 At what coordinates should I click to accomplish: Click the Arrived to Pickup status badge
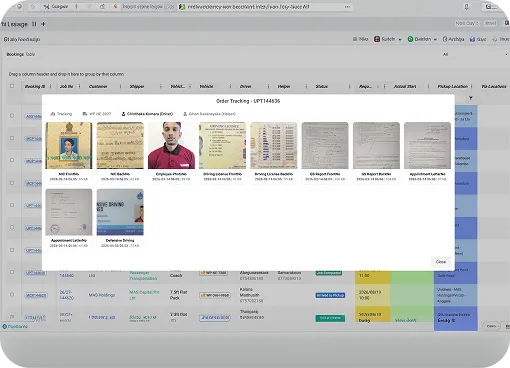[330, 295]
